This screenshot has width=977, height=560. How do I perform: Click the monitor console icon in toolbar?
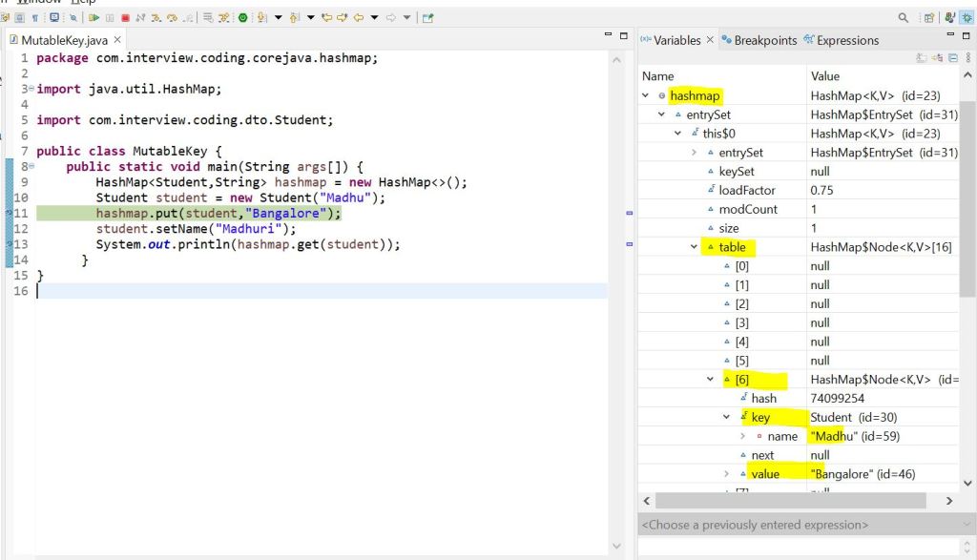coord(54,17)
